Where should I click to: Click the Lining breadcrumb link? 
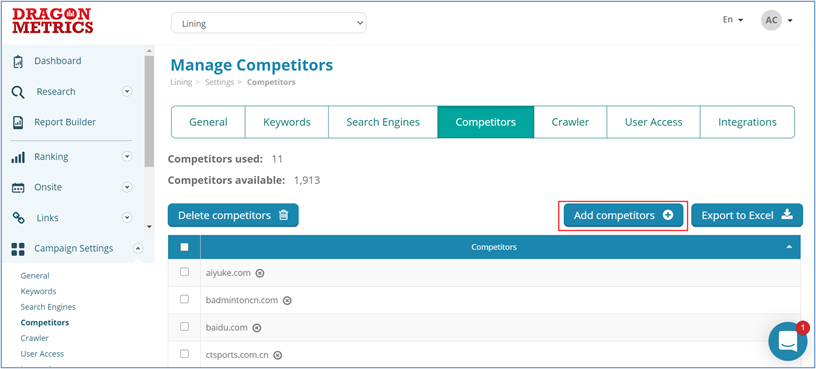point(181,82)
